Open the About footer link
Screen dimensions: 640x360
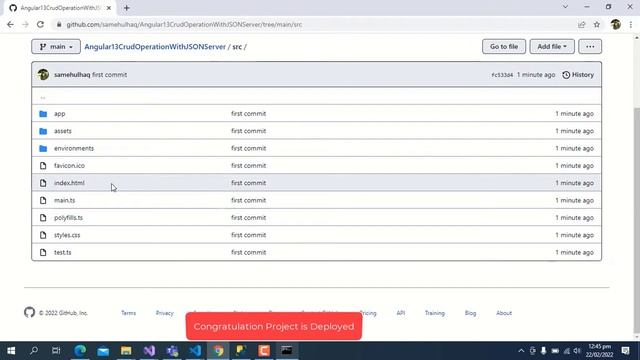click(504, 313)
